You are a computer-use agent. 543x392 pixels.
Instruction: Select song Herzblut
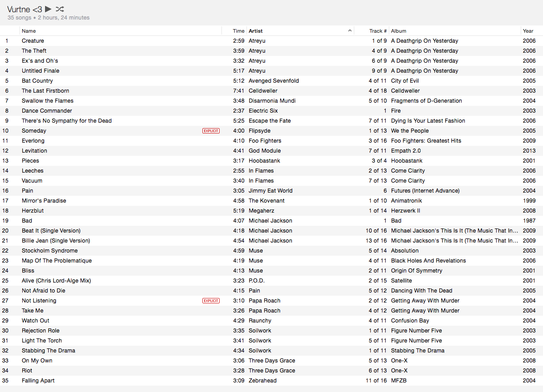[33, 211]
